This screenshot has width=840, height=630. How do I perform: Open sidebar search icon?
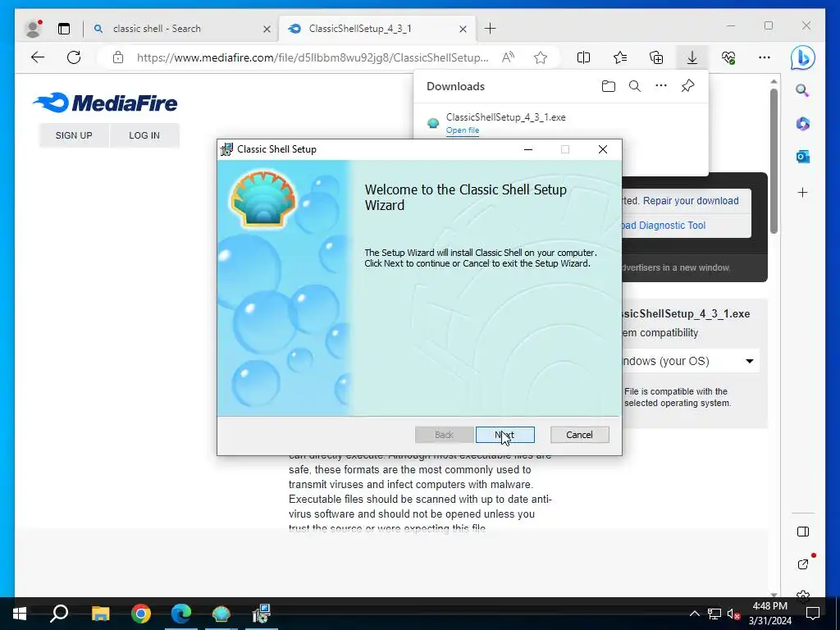pyautogui.click(x=802, y=90)
